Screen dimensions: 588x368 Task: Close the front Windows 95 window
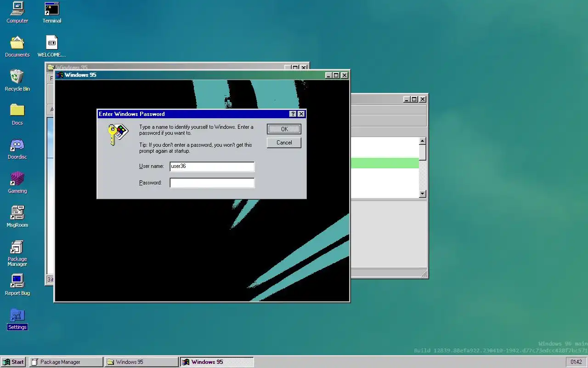coord(344,75)
